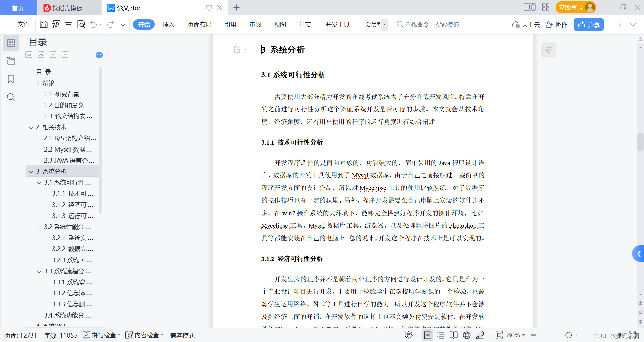Screen dimensions: 644x342
Task: Switch to read mode using the book icon
Action: coord(453,335)
